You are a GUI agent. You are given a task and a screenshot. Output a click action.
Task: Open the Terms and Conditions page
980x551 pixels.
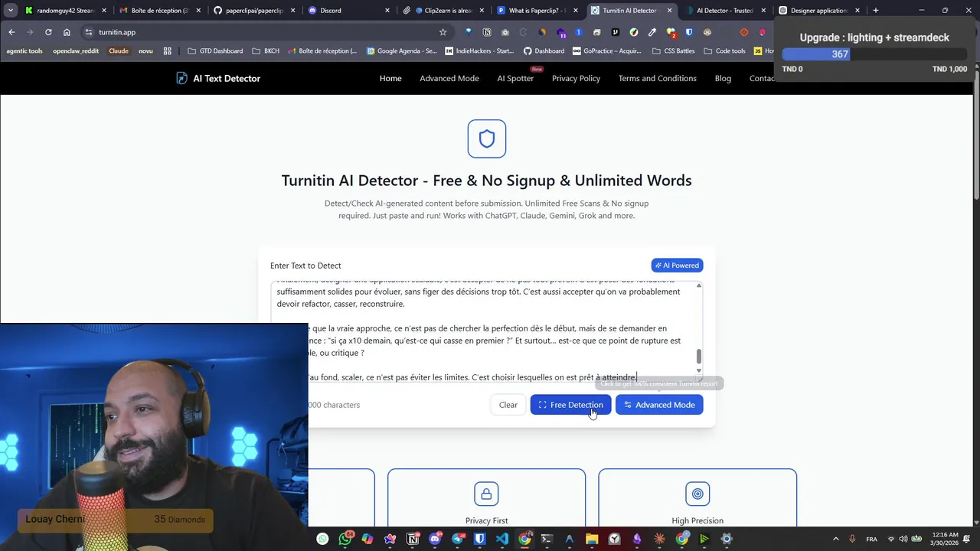[658, 78]
